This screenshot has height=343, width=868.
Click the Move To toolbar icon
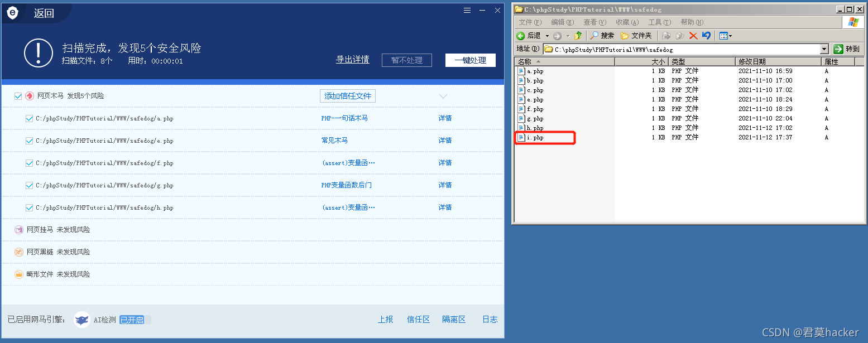(x=666, y=36)
